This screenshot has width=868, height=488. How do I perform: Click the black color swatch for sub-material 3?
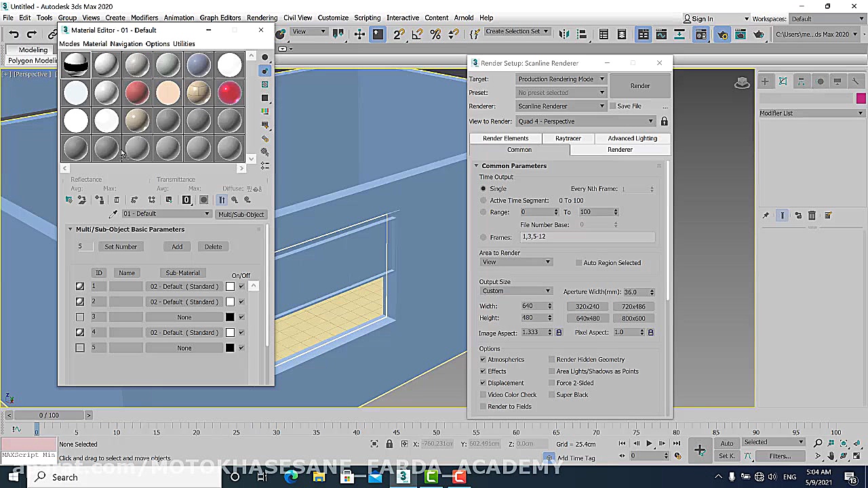pos(230,317)
